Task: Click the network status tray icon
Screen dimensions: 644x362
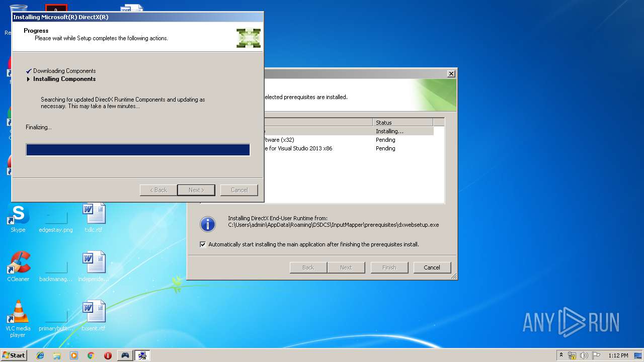Action: pos(572,355)
